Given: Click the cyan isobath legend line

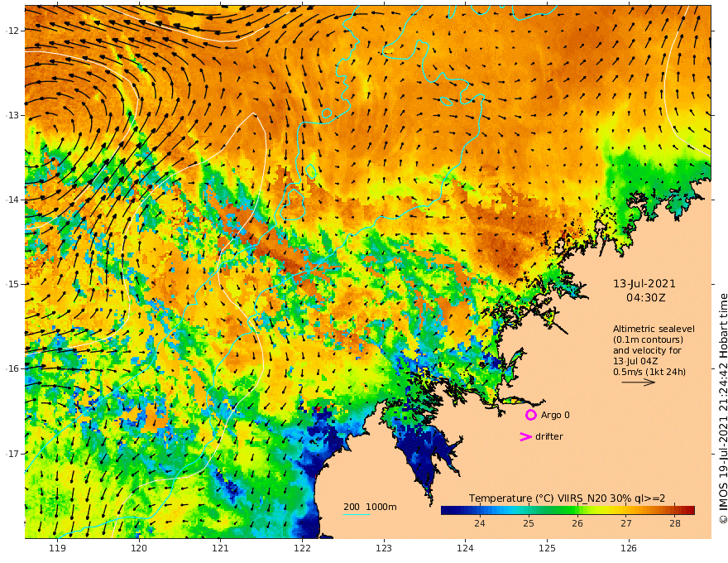Looking at the screenshot, I should (357, 515).
